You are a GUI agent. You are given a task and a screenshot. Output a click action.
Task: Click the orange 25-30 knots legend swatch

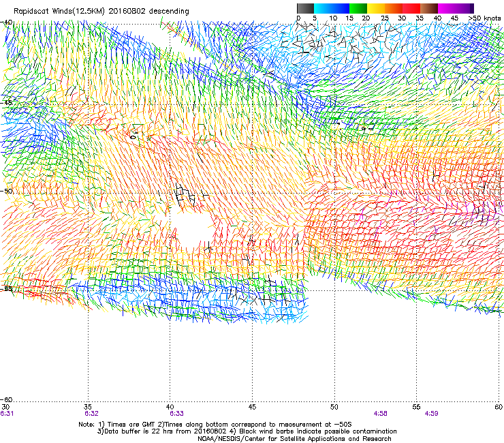point(394,8)
